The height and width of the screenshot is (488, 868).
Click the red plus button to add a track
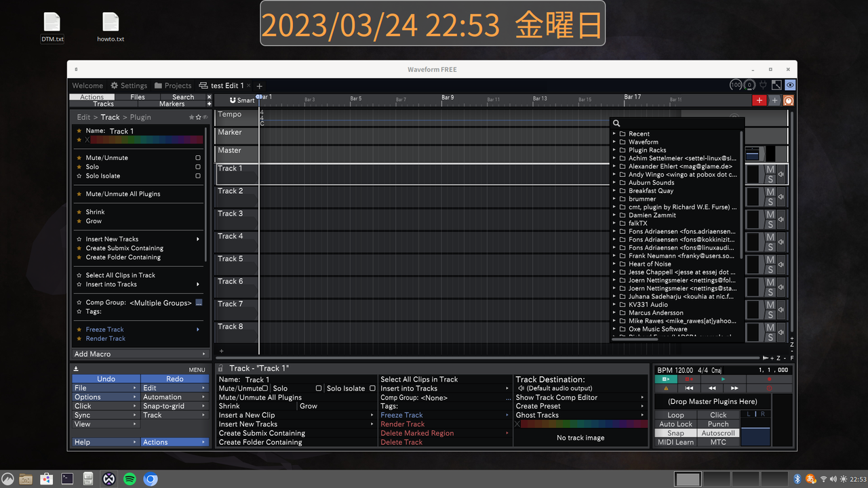(759, 100)
